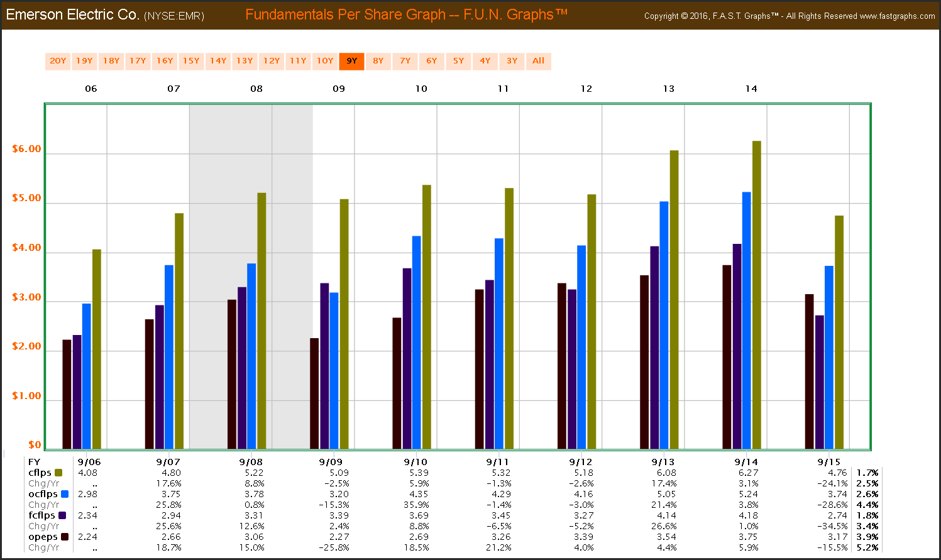Click the 9/09 dark opeps bar

(314, 394)
